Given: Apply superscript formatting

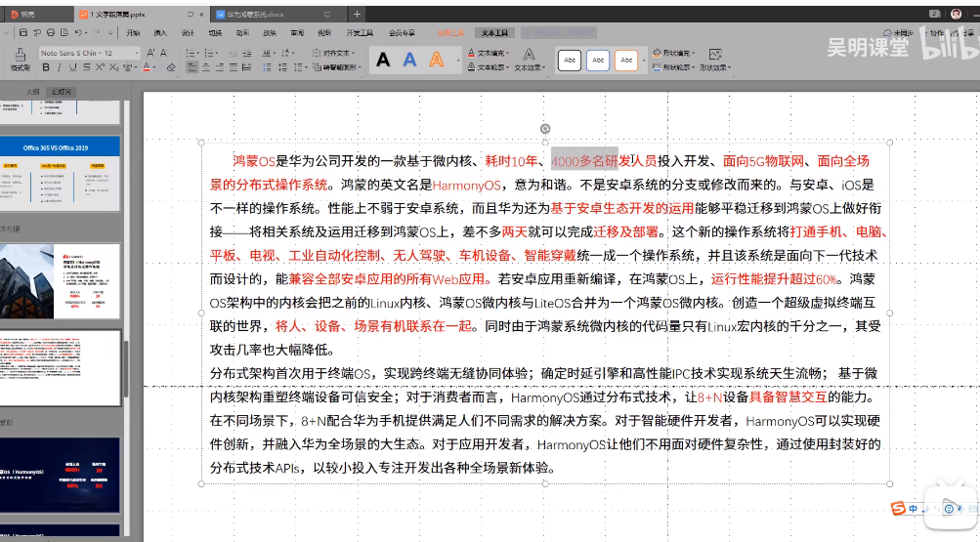Looking at the screenshot, I should pos(100,67).
